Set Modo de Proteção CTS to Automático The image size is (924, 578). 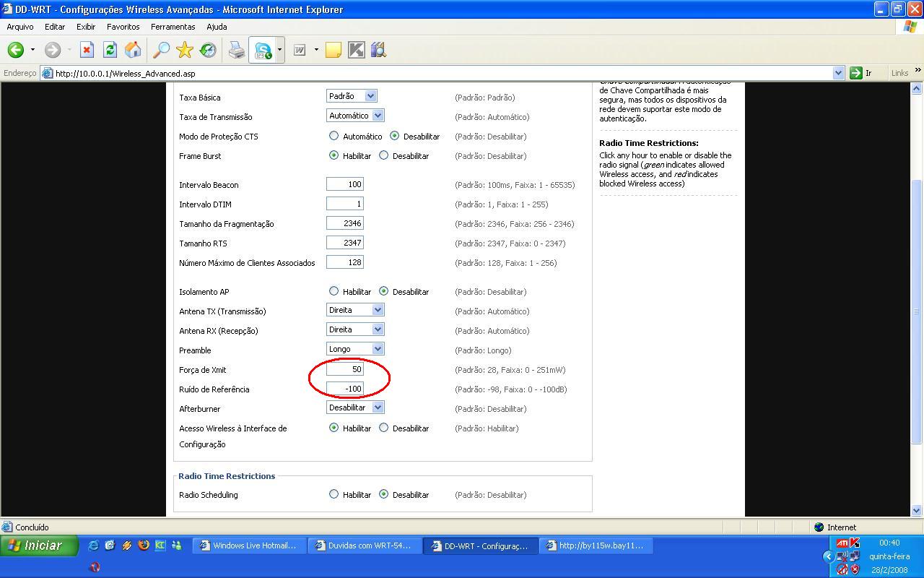pyautogui.click(x=334, y=136)
